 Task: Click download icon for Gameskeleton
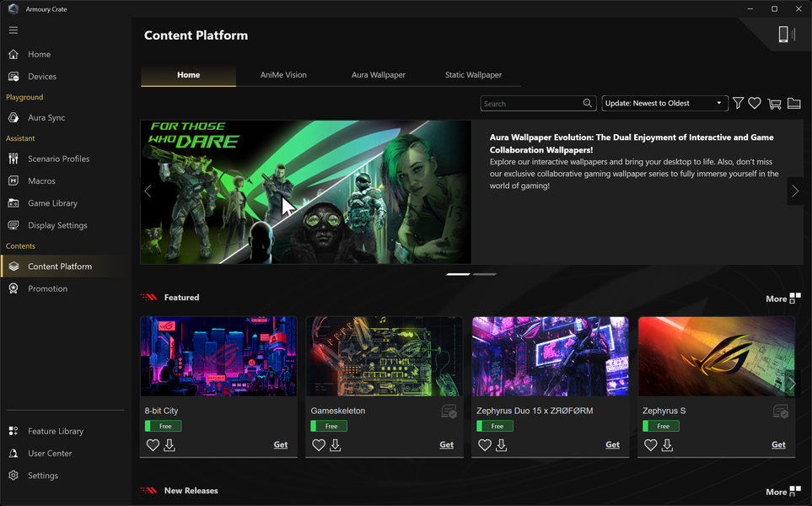[x=335, y=445]
